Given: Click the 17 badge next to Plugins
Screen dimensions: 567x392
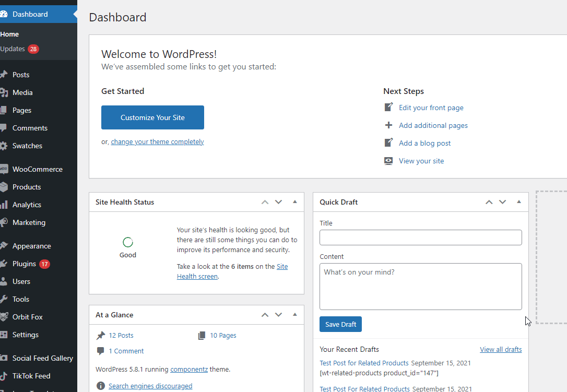Looking at the screenshot, I should [x=44, y=264].
